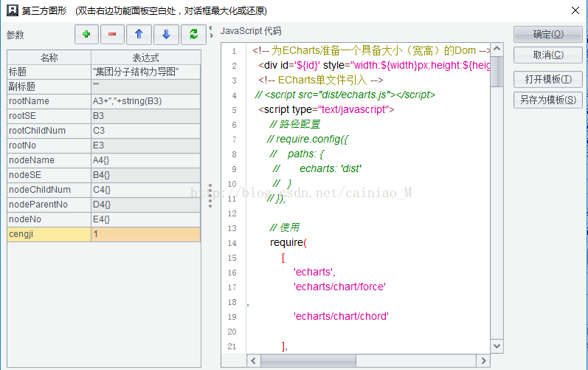Screen dimensions: 588x370
Task: Select the A4{} expression cell
Action: [x=146, y=160]
